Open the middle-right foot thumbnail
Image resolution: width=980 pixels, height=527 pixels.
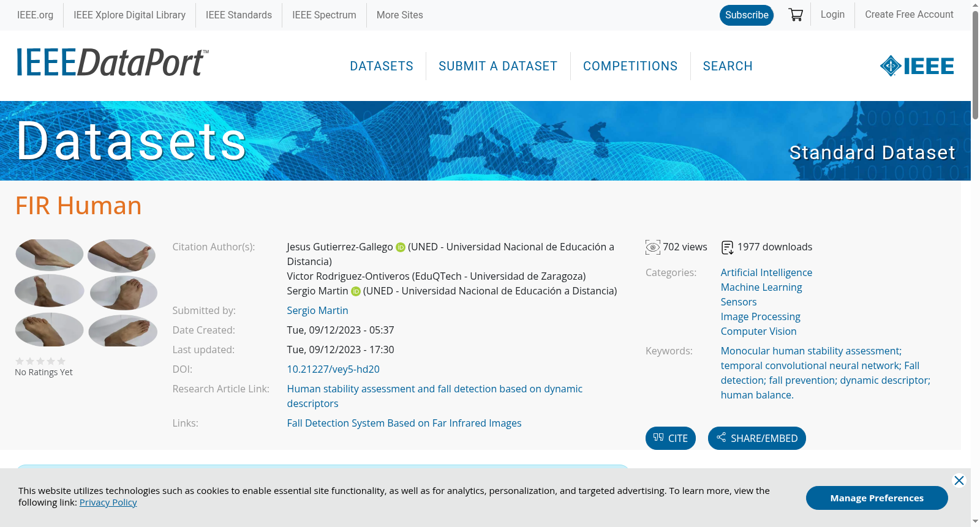pyautogui.click(x=124, y=293)
